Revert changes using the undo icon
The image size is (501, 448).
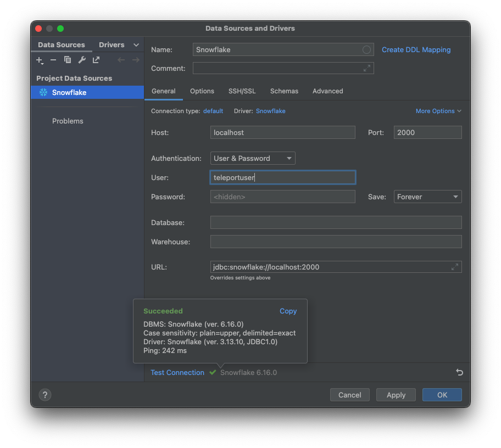coord(459,372)
